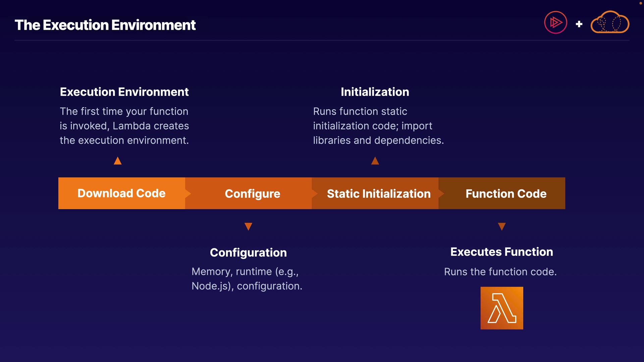Click the 'Memory, runtime' description text
The image size is (644, 362).
tap(247, 279)
